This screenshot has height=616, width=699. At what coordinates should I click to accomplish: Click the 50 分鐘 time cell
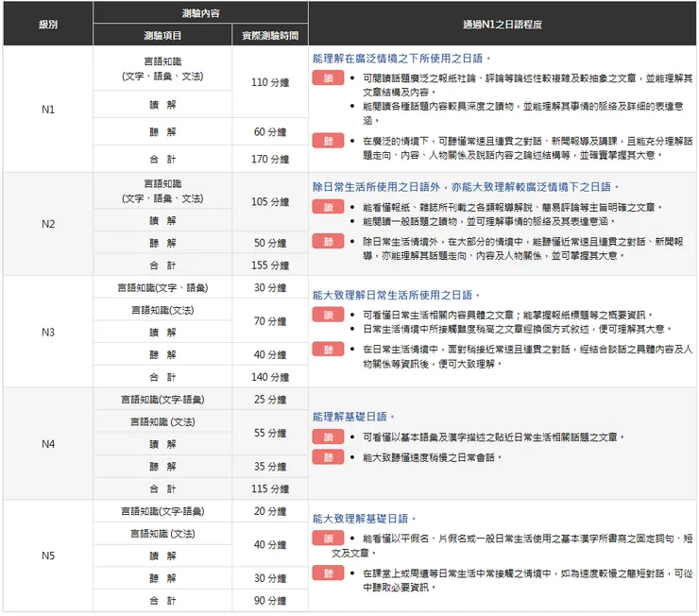[x=270, y=243]
